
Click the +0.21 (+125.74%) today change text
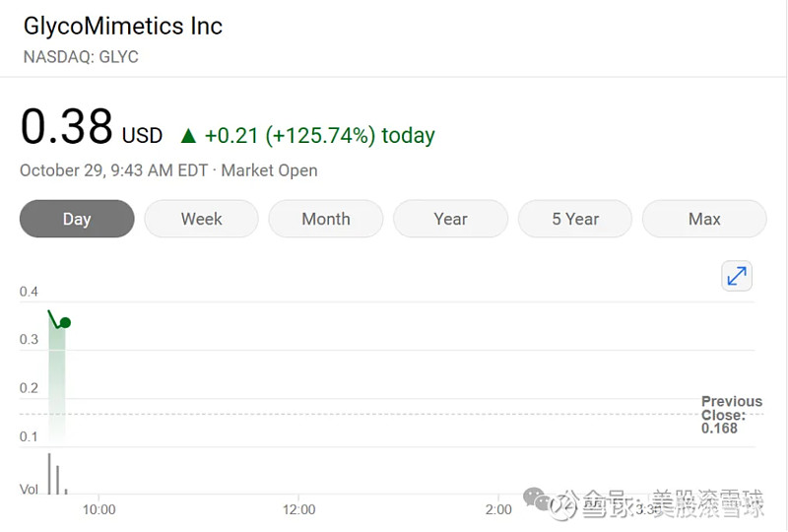click(x=319, y=136)
